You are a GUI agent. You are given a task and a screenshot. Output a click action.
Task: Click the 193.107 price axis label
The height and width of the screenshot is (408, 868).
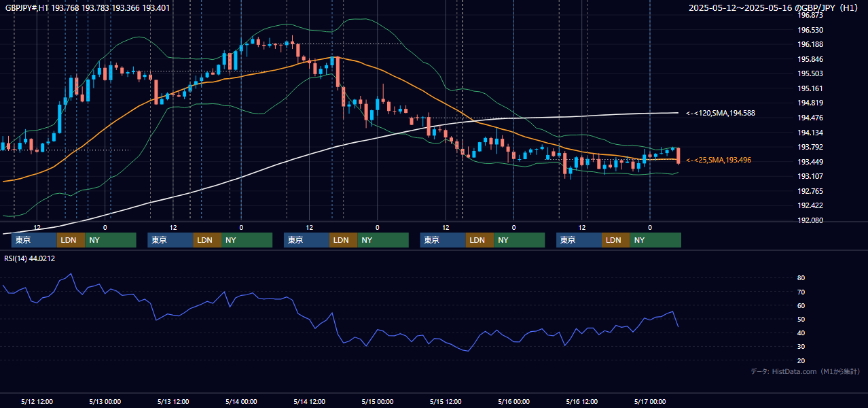810,176
